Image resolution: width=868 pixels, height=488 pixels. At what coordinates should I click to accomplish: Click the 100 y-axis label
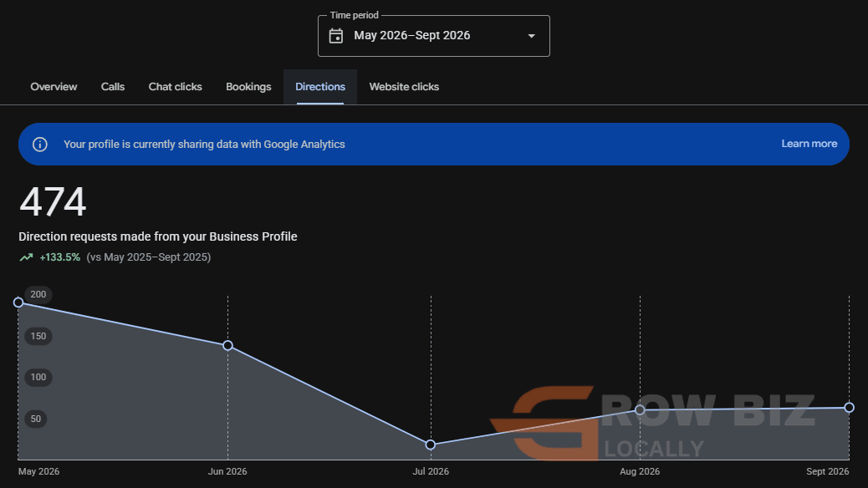point(38,378)
